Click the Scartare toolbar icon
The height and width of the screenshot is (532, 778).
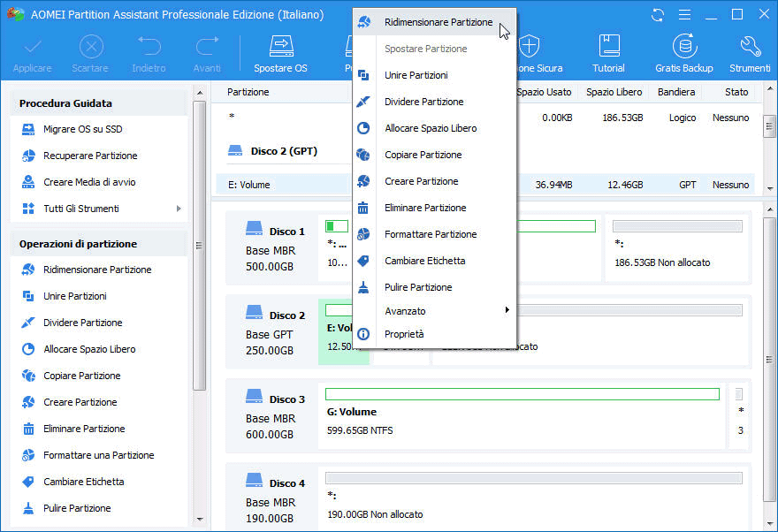[x=90, y=54]
